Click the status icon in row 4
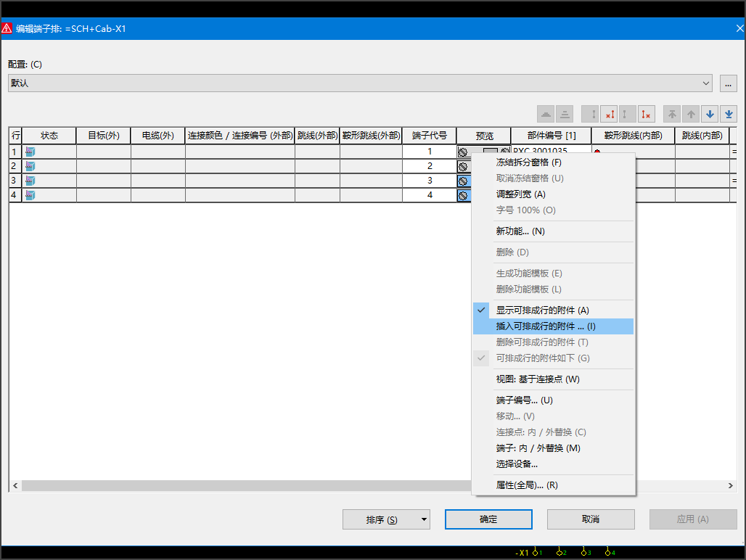This screenshot has height=560, width=746. 30,195
